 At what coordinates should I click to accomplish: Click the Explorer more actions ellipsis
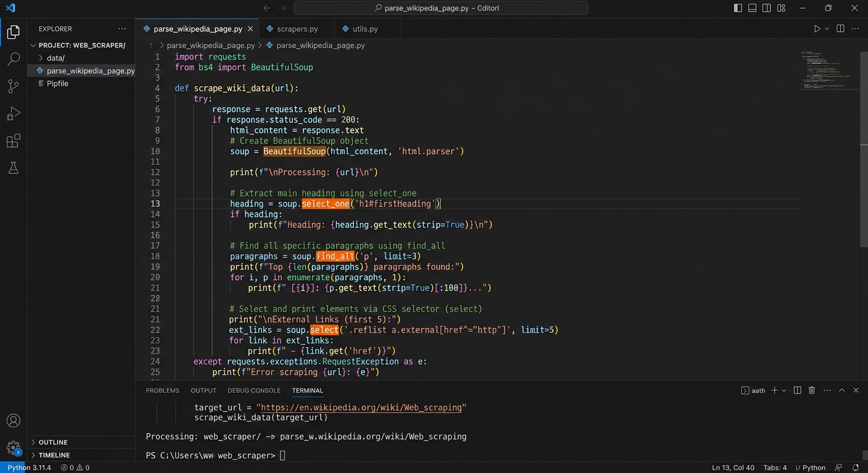122,29
